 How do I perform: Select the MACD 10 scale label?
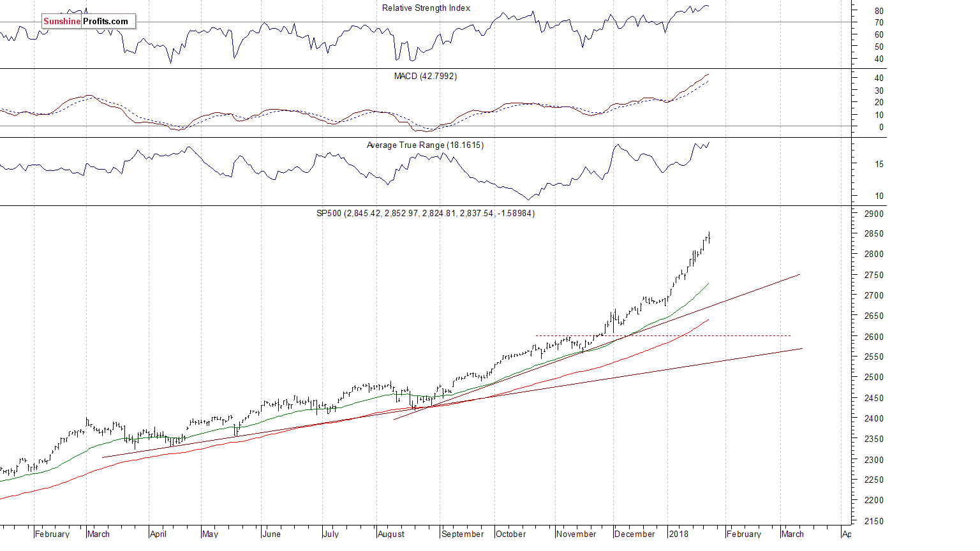coord(879,115)
